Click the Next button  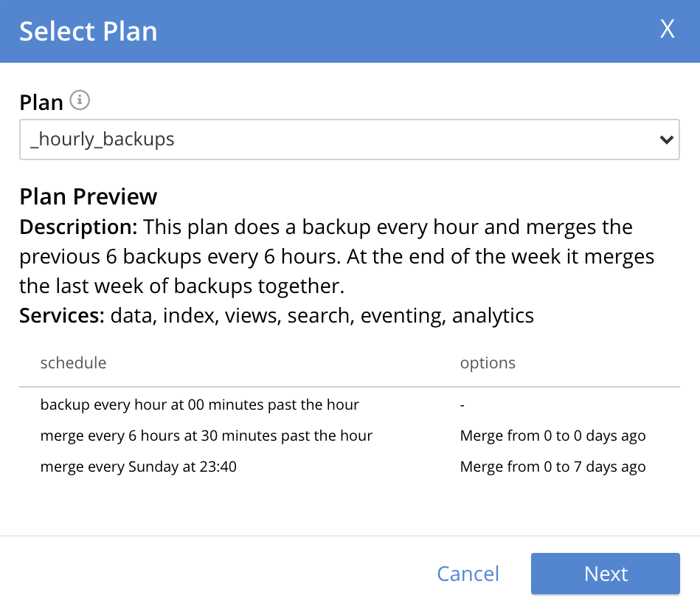(605, 574)
